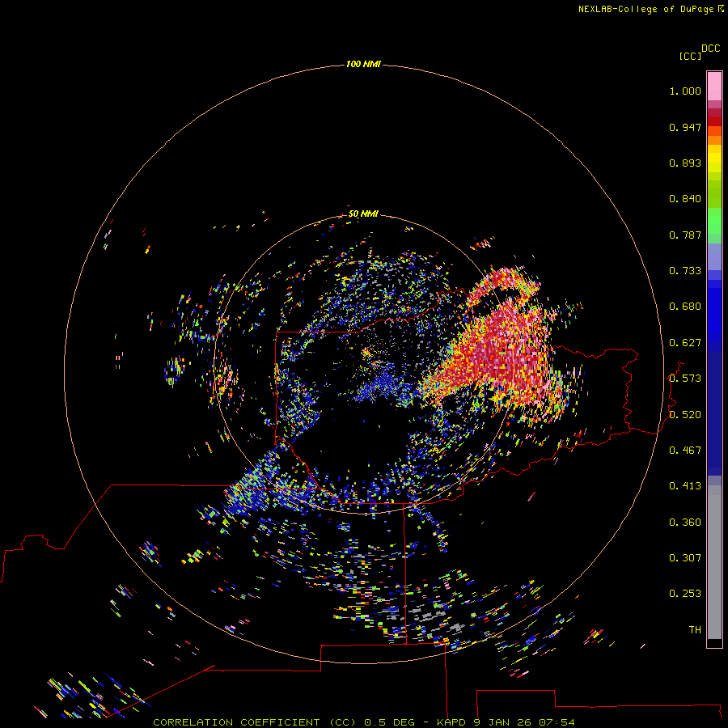Click the 0.360 scale value
The image size is (728, 728).
(685, 523)
